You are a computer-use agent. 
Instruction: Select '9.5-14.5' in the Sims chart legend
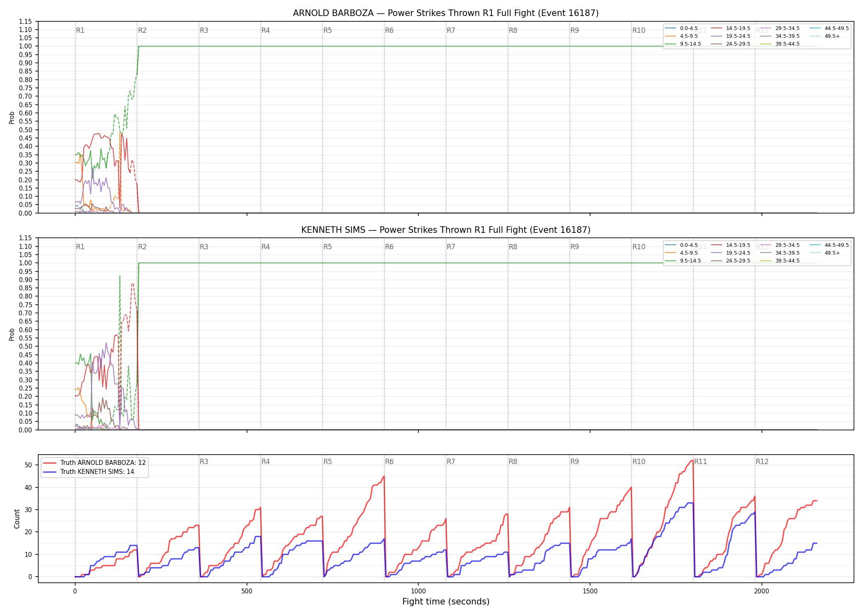(x=690, y=261)
